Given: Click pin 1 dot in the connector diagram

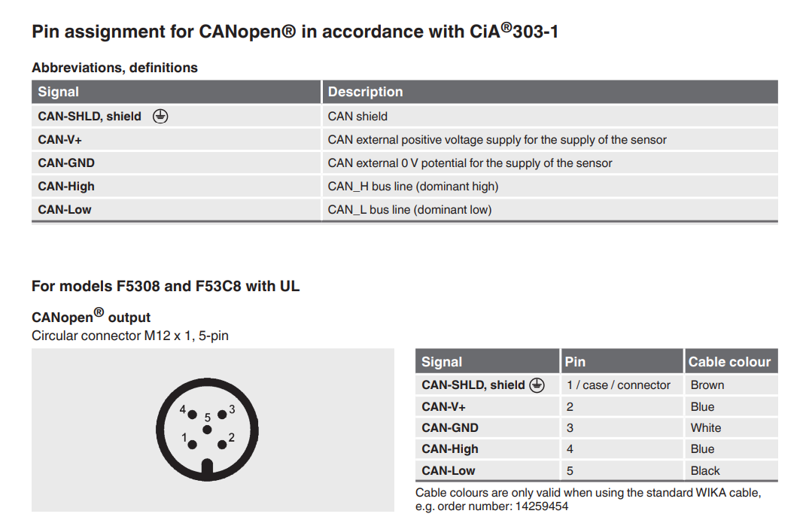Looking at the screenshot, I should coord(193,443).
